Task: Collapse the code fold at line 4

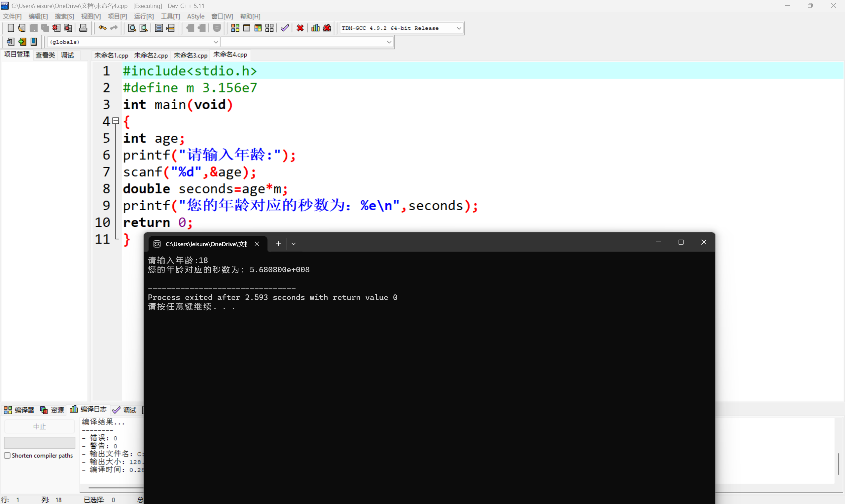Action: pyautogui.click(x=116, y=120)
